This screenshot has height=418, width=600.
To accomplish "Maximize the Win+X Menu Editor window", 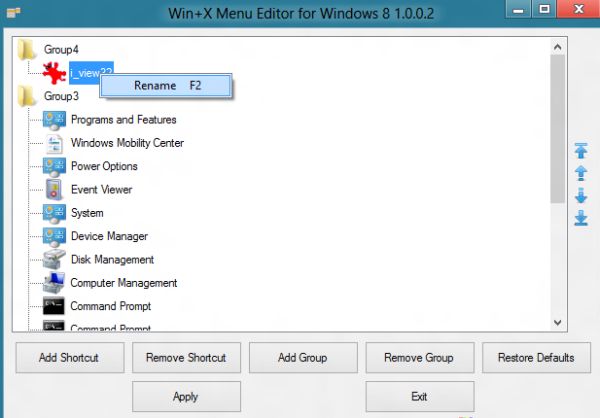I will click(544, 10).
